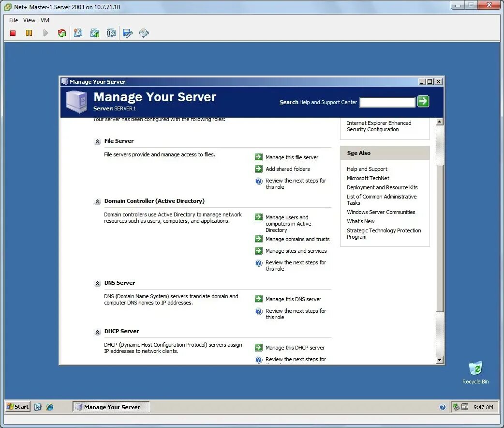The height and width of the screenshot is (428, 504).
Task: Open the What's New link
Action: point(360,221)
